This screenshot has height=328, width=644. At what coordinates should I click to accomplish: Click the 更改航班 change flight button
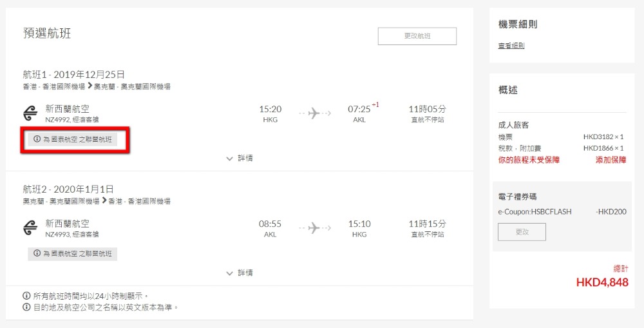pos(417,36)
